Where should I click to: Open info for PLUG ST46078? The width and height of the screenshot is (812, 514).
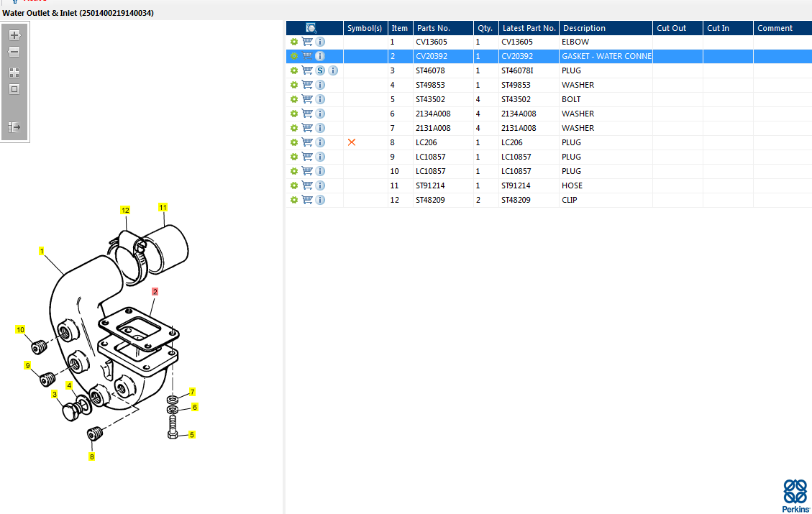[x=334, y=70]
